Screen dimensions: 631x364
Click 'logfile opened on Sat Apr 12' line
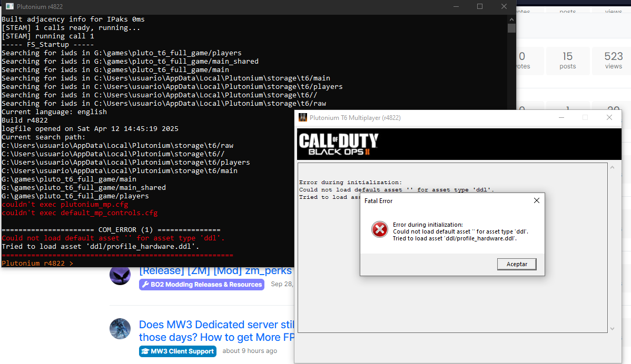coord(90,128)
